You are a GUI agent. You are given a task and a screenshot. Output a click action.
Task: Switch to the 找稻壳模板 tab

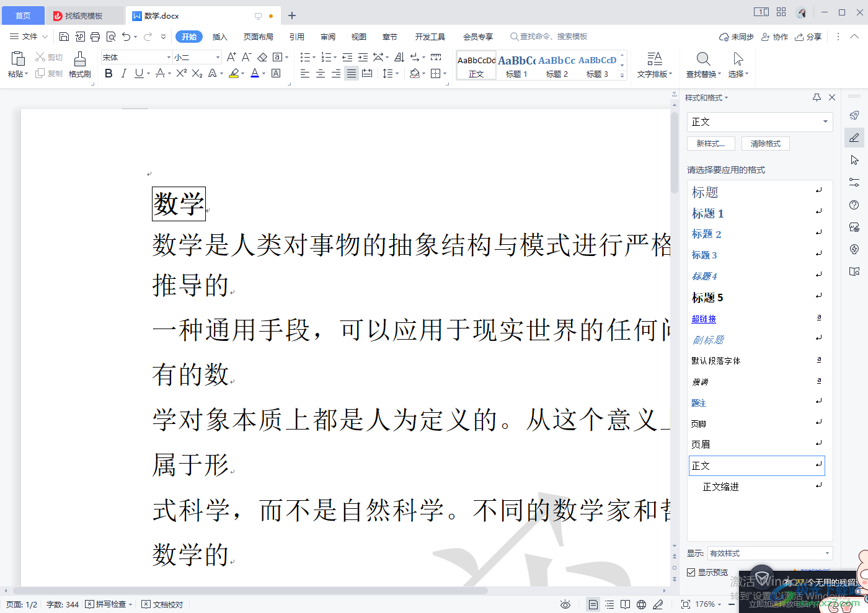84,15
